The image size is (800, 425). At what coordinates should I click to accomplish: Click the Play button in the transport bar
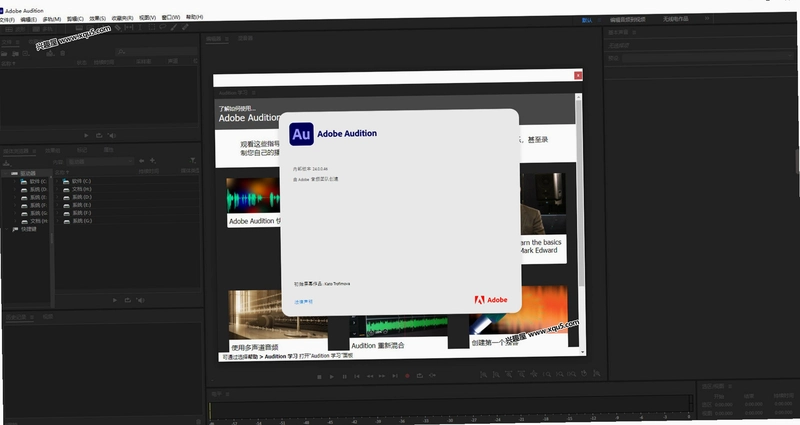point(332,377)
